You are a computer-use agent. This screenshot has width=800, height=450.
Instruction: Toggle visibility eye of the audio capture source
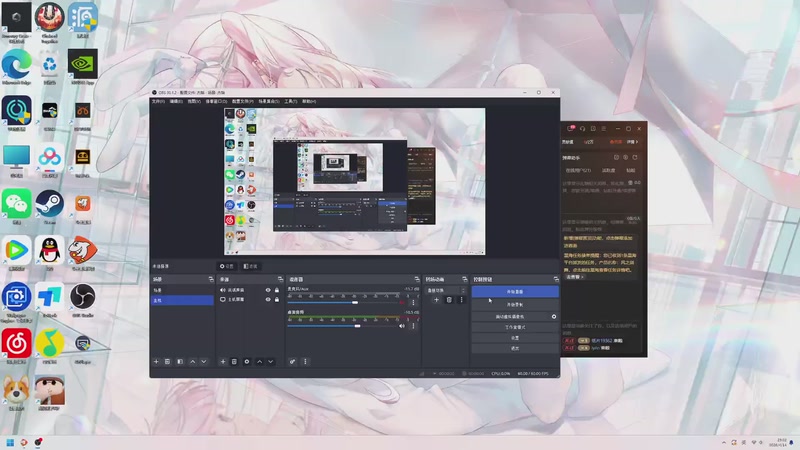pos(268,290)
